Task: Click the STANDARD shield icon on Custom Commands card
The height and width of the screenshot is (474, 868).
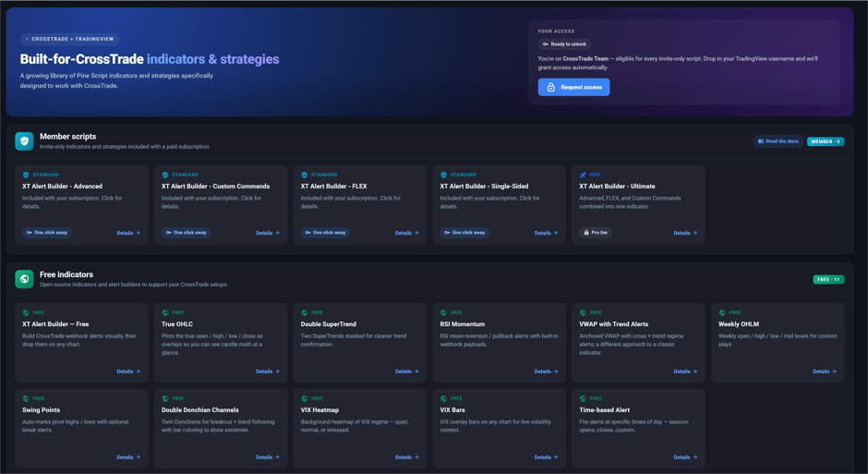Action: click(x=165, y=175)
